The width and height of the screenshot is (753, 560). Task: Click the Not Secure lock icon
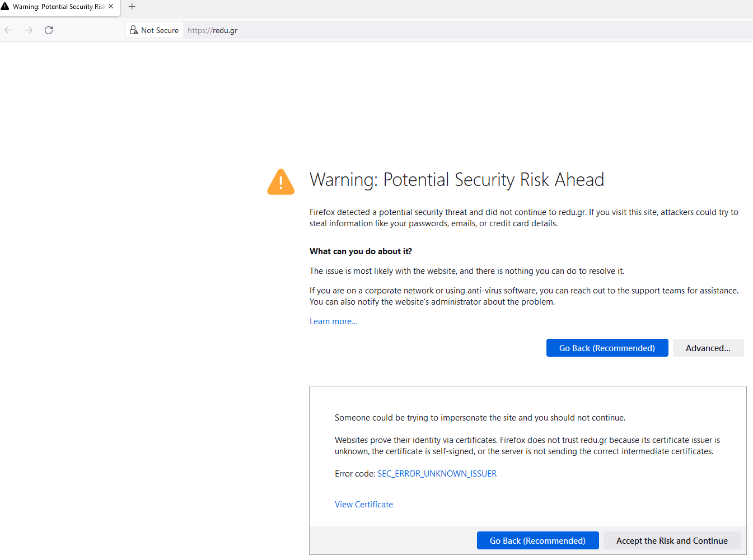[134, 30]
